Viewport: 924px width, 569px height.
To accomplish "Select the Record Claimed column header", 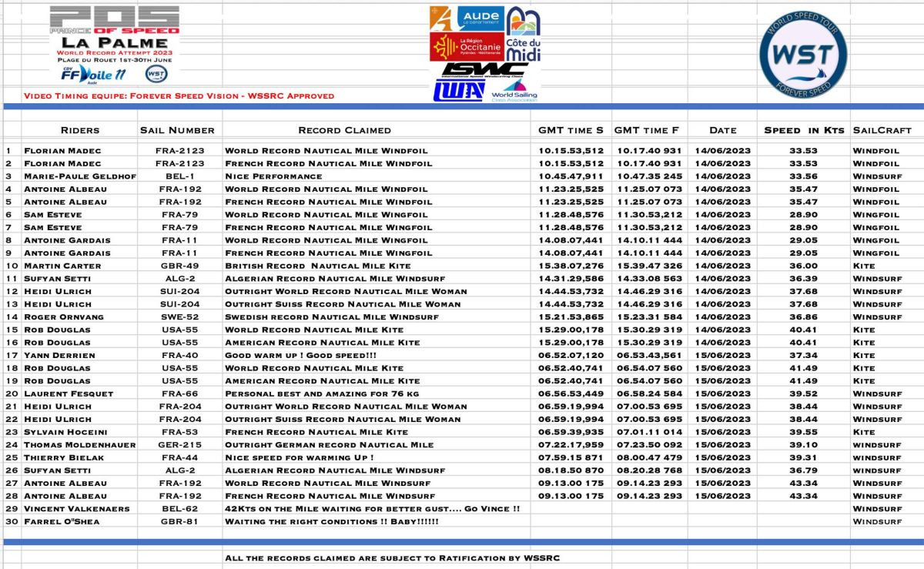I will 344,130.
